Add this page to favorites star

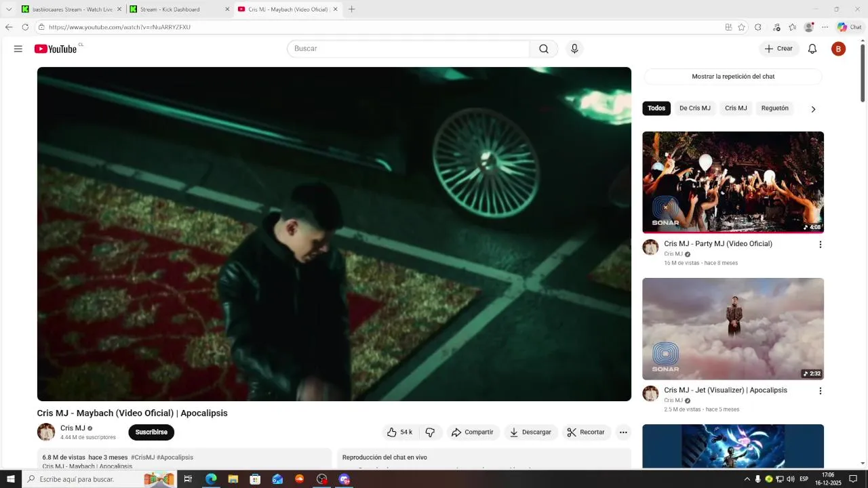[x=741, y=27]
